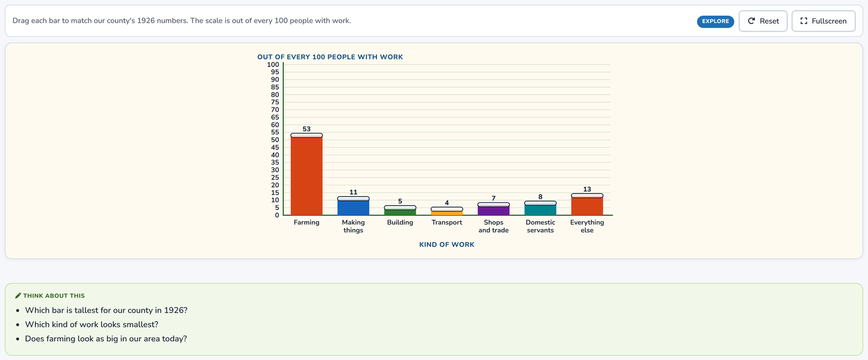Click the Shops and trade bar handle

pyautogui.click(x=494, y=204)
